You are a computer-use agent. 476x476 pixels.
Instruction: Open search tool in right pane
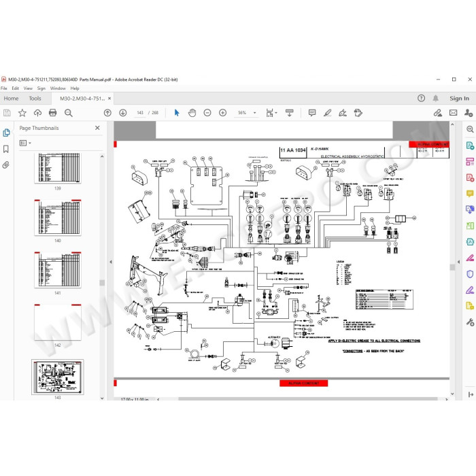(470, 129)
